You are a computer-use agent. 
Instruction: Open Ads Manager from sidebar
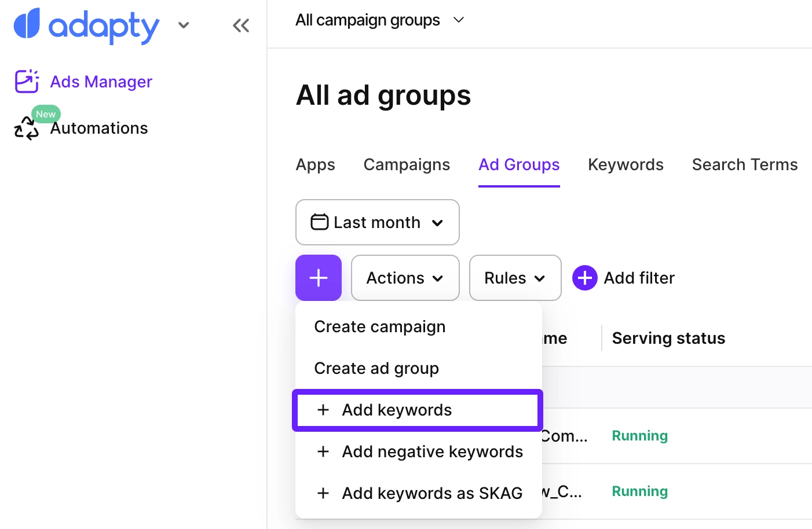click(x=101, y=82)
